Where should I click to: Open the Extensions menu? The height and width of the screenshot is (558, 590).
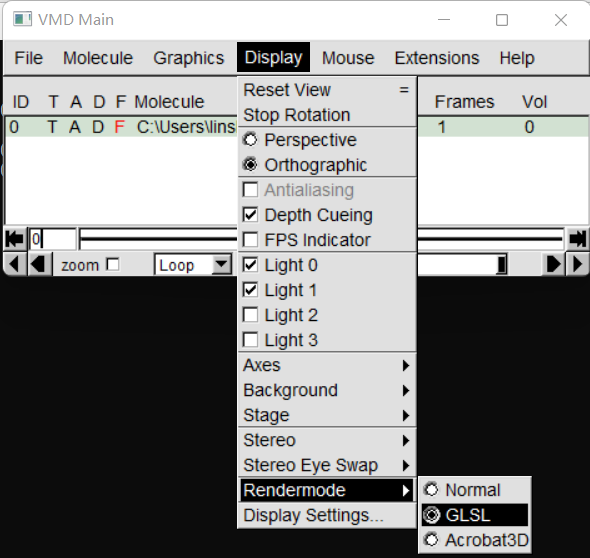click(x=437, y=58)
